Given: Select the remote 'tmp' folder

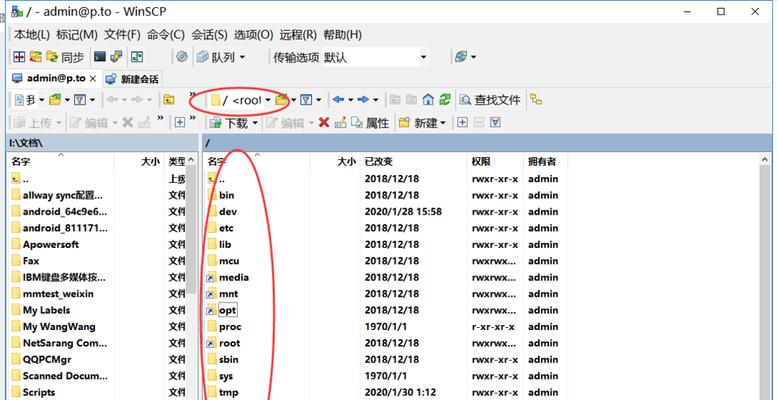Looking at the screenshot, I should 228,392.
